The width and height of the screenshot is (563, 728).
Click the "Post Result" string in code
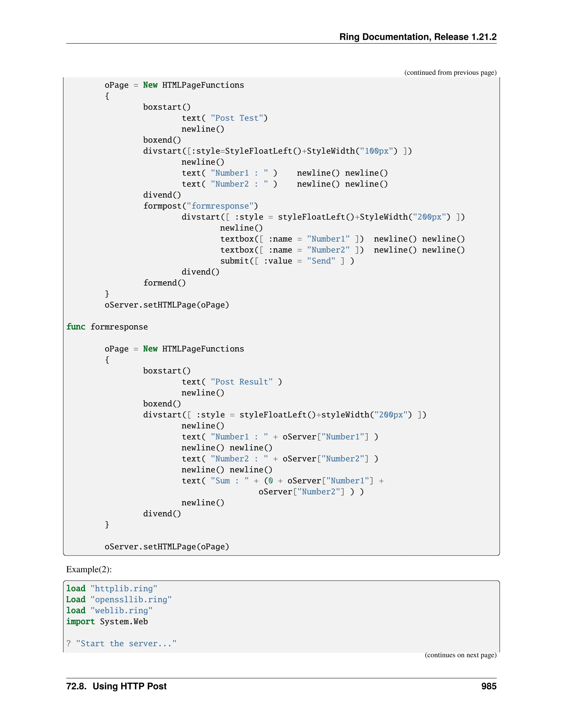241,382
